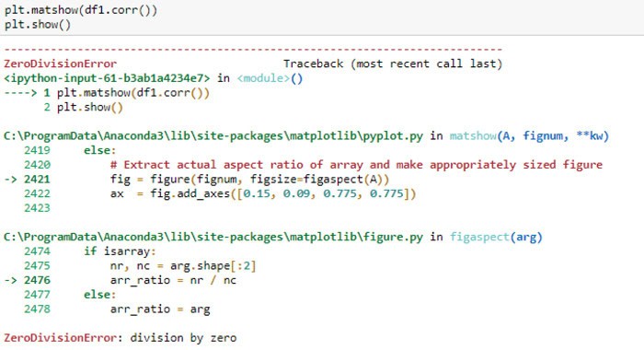Click the red comment about the aspect ratio
The image size is (644, 350).
pyautogui.click(x=356, y=165)
